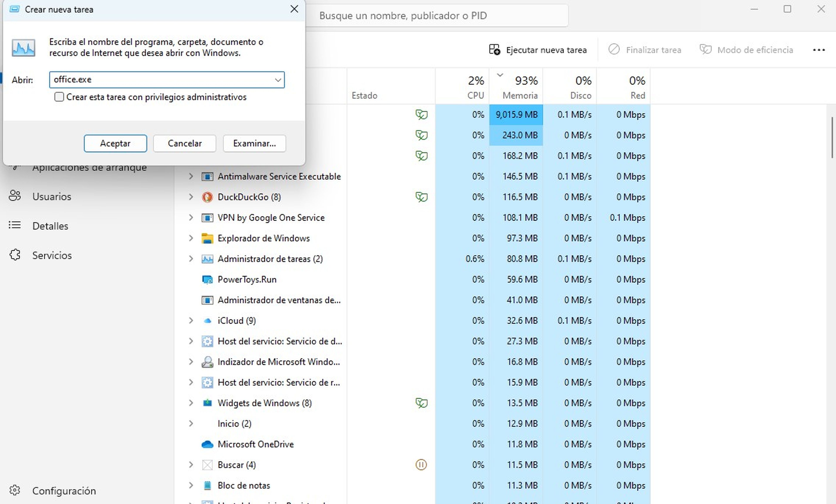This screenshot has width=836, height=504.
Task: Click the efficiency leaf icon on DuckDuckGo row
Action: [421, 197]
